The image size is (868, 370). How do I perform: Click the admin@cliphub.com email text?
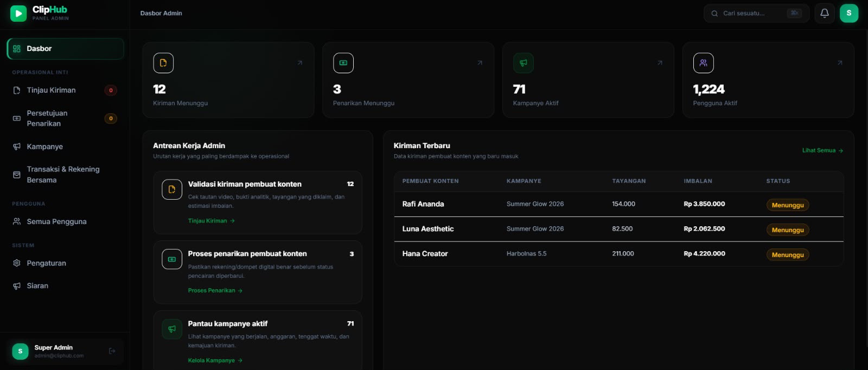pos(59,356)
